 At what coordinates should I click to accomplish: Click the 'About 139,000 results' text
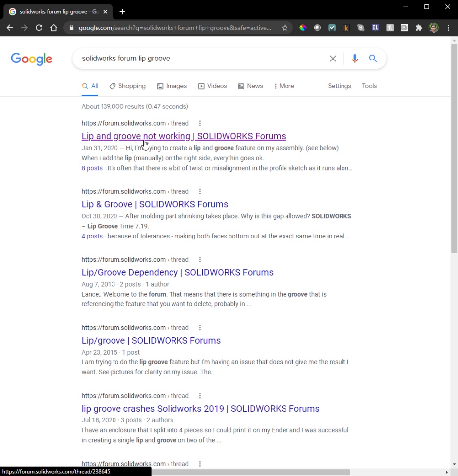[135, 106]
